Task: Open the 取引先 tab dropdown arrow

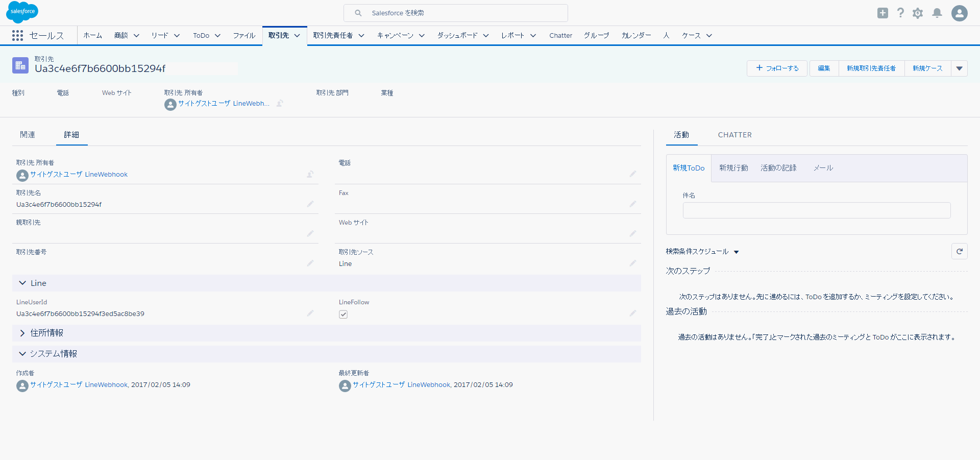Action: click(297, 36)
